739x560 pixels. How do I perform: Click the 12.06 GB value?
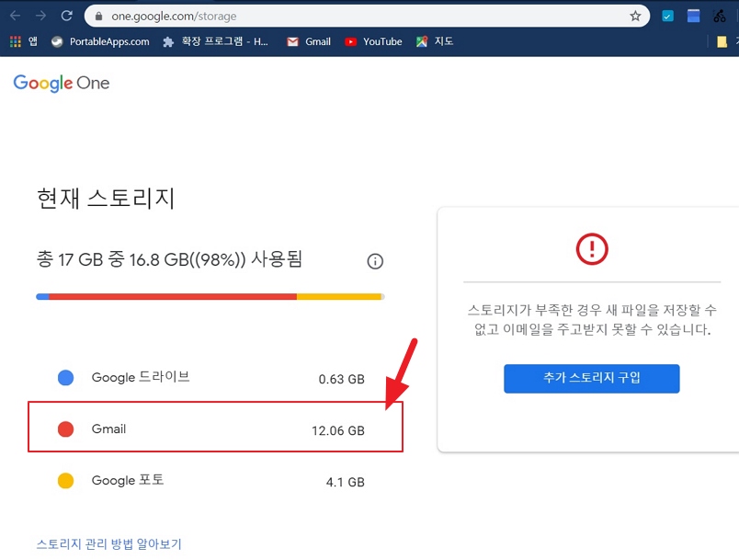(338, 430)
